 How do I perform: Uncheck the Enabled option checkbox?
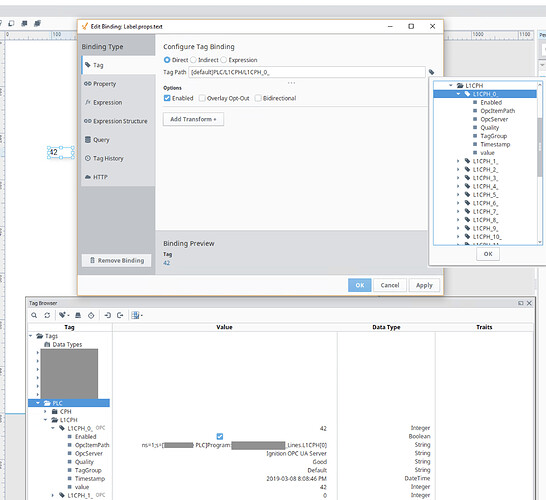coord(167,98)
